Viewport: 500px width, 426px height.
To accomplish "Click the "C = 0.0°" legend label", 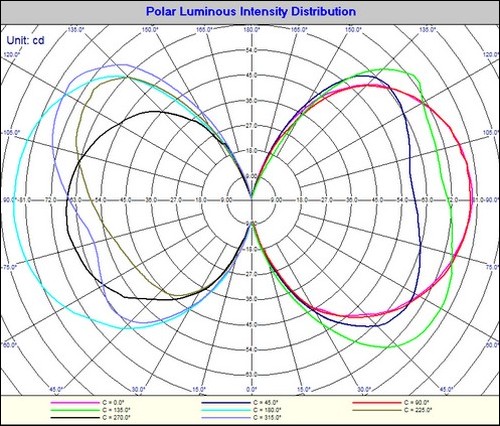I will (113, 403).
